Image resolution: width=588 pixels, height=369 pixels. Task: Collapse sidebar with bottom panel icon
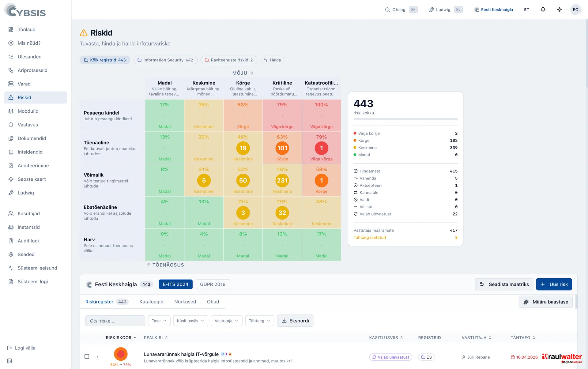9,361
